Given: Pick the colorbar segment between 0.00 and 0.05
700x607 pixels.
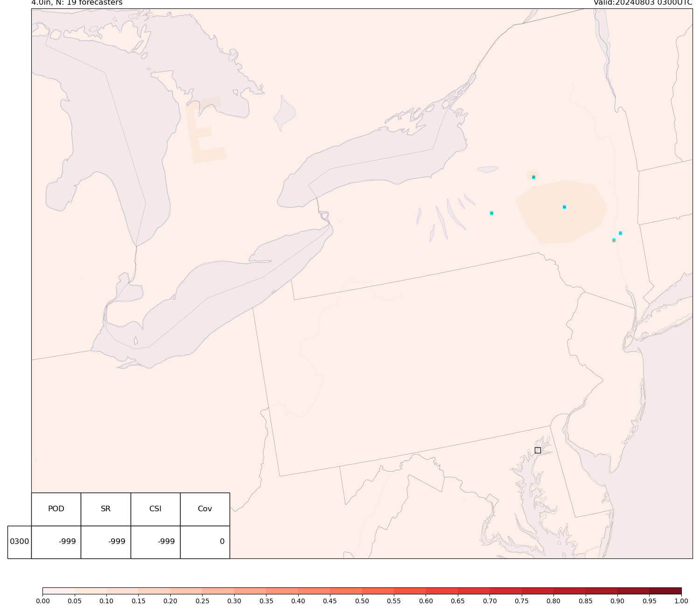Looking at the screenshot, I should tap(58, 591).
